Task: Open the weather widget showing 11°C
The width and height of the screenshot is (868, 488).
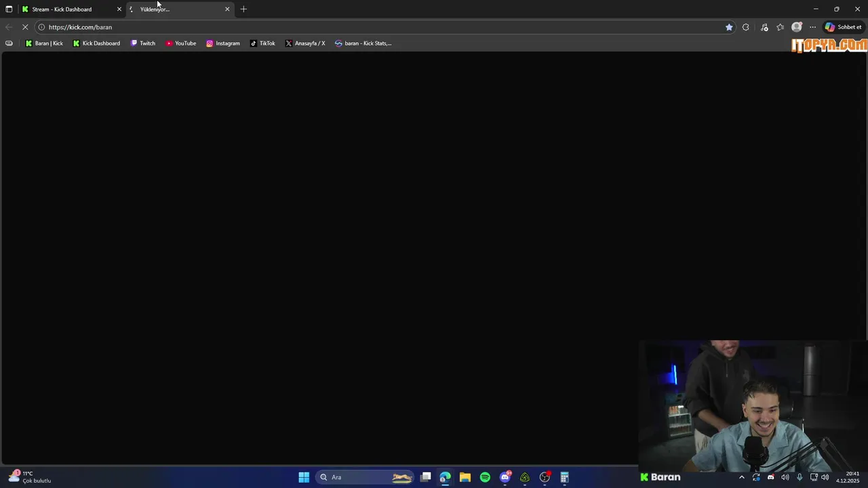Action: [31, 477]
